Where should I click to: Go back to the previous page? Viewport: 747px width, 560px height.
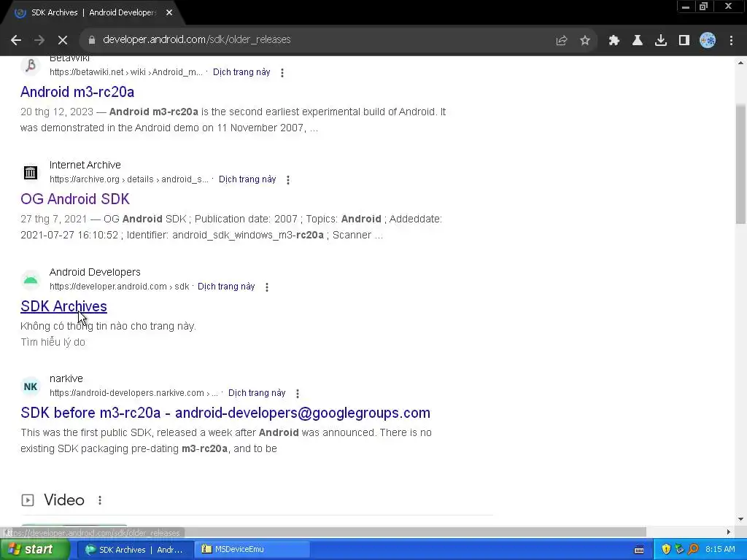pos(16,40)
